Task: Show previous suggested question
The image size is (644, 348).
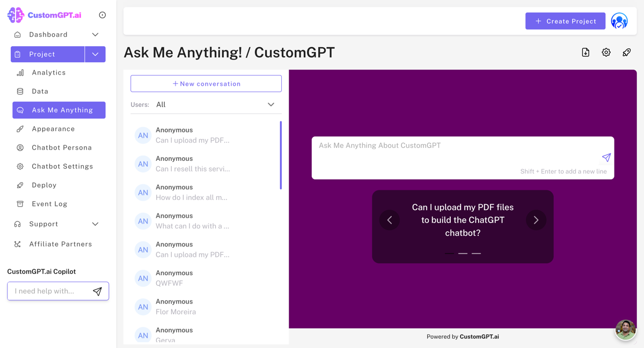Action: coord(390,220)
